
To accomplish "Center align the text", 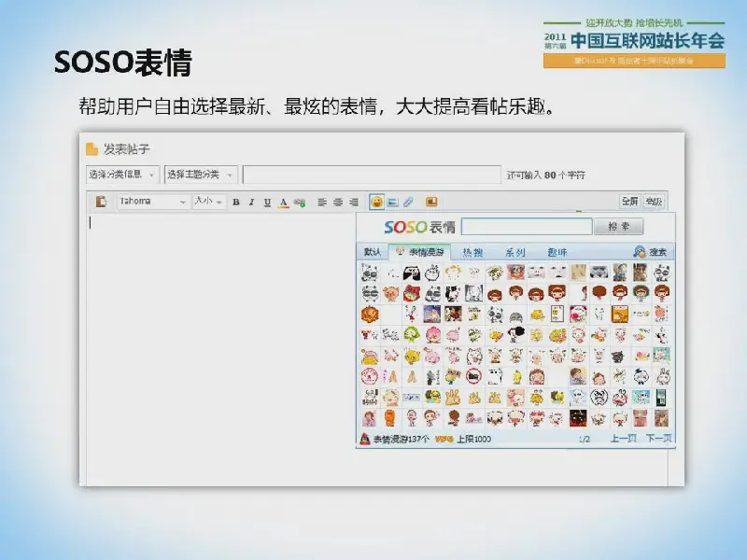I will (338, 202).
